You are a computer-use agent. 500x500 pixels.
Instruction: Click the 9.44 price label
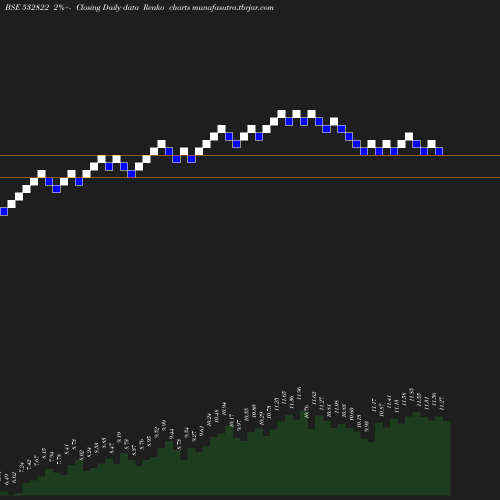click(x=172, y=434)
